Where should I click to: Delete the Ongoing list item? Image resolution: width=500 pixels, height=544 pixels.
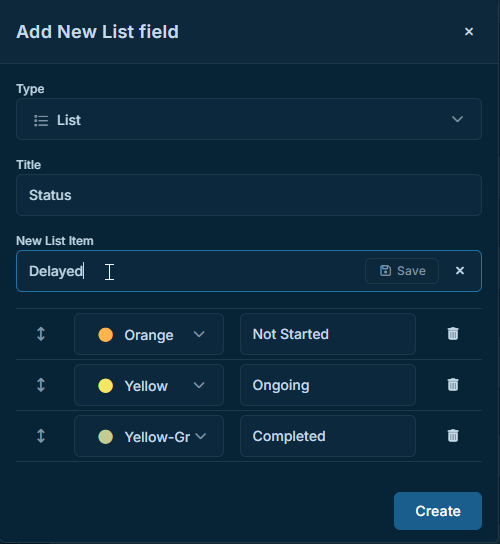453,385
